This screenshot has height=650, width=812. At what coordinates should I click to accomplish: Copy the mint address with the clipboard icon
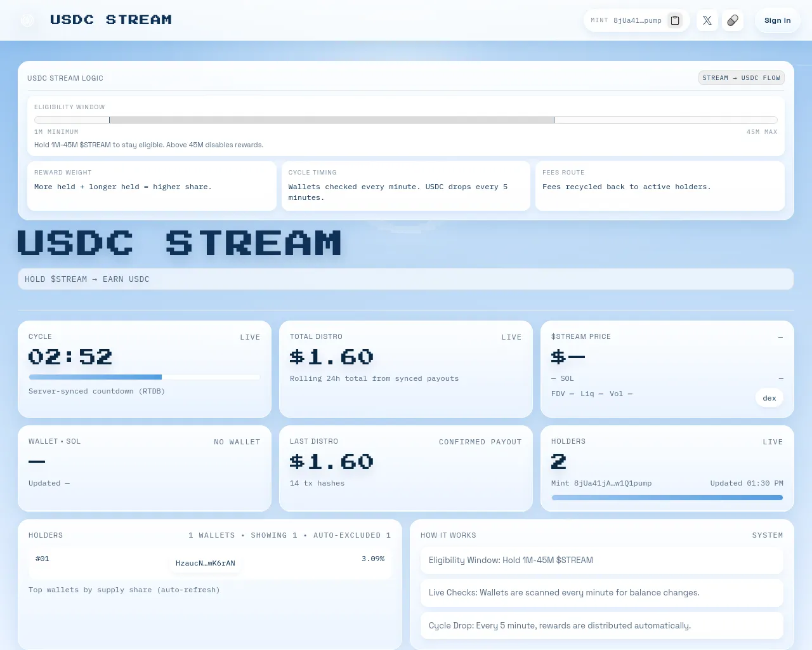[x=675, y=20]
